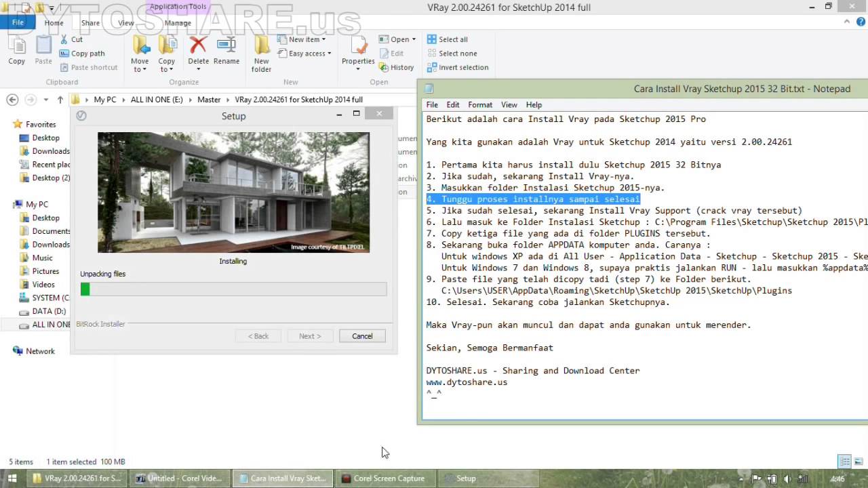The width and height of the screenshot is (868, 488).
Task: Click highlighted step 4 line in Notepad
Action: click(x=533, y=199)
